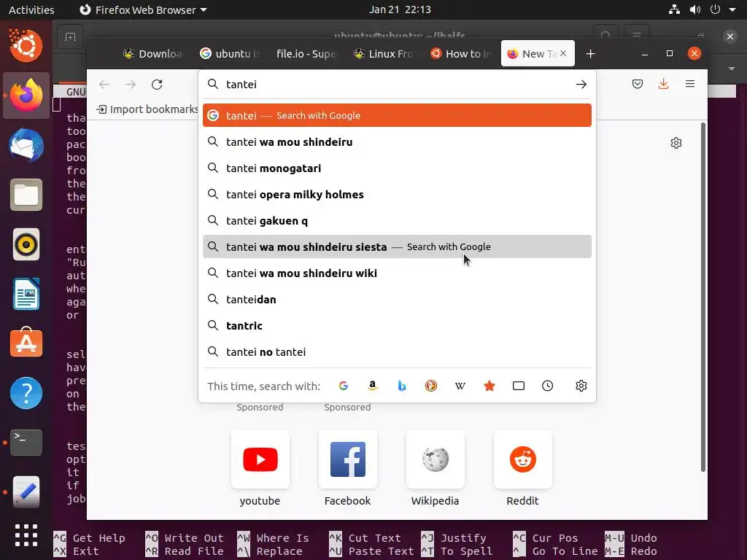Image resolution: width=747 pixels, height=560 pixels.
Task: Switch to the ubuntu Google search tab
Action: pos(230,54)
